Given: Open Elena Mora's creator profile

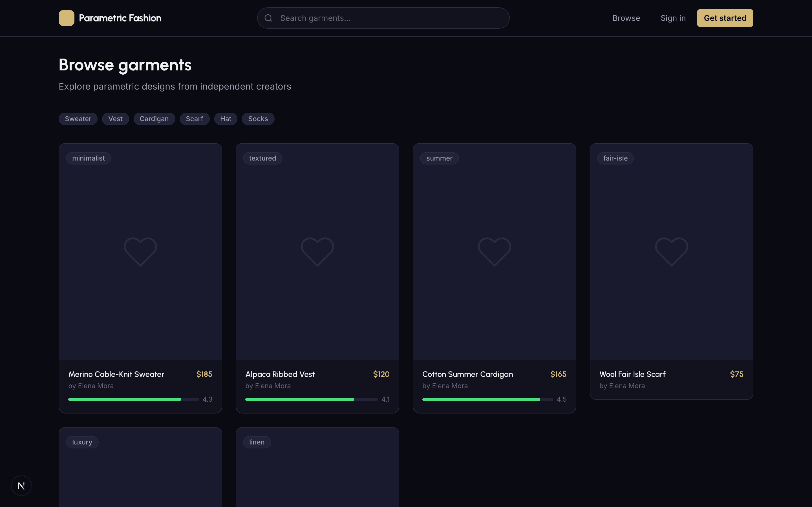Looking at the screenshot, I should 91,386.
